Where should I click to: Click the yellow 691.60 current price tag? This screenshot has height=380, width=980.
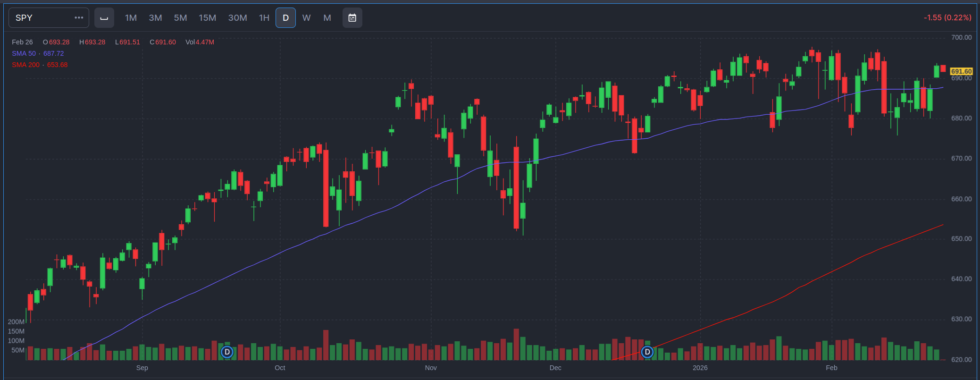961,71
